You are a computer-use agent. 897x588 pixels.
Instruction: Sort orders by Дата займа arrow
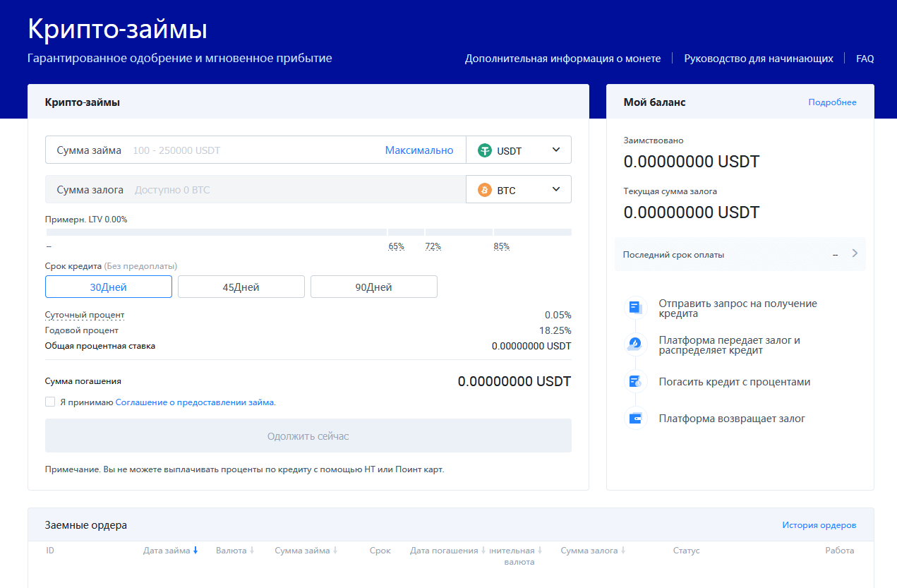[x=195, y=551]
